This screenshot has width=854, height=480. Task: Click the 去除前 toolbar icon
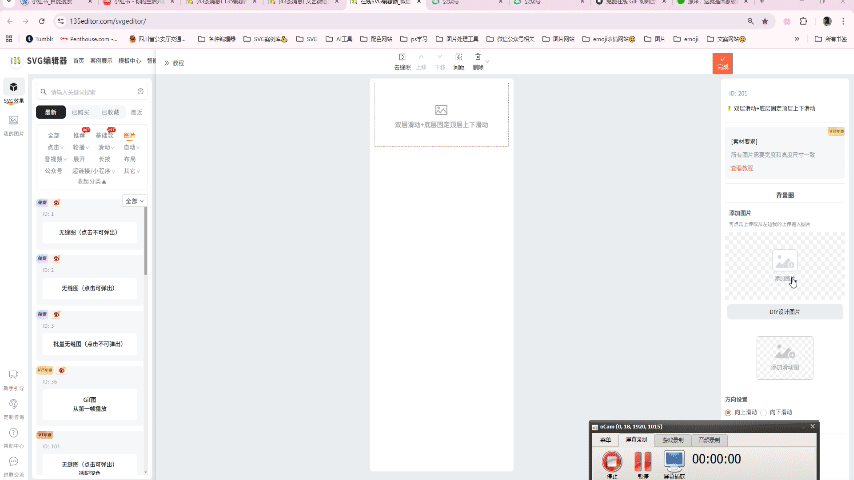click(x=402, y=61)
